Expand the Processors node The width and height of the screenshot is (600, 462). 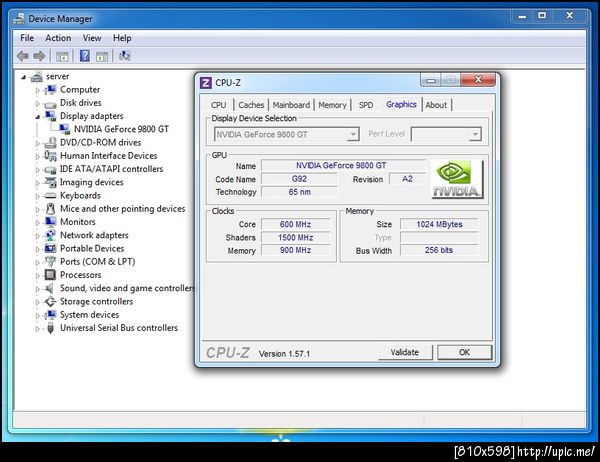point(38,276)
